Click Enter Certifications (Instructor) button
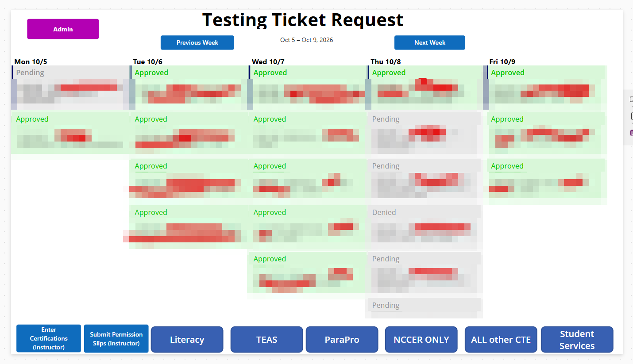The width and height of the screenshot is (633, 364). pyautogui.click(x=49, y=338)
